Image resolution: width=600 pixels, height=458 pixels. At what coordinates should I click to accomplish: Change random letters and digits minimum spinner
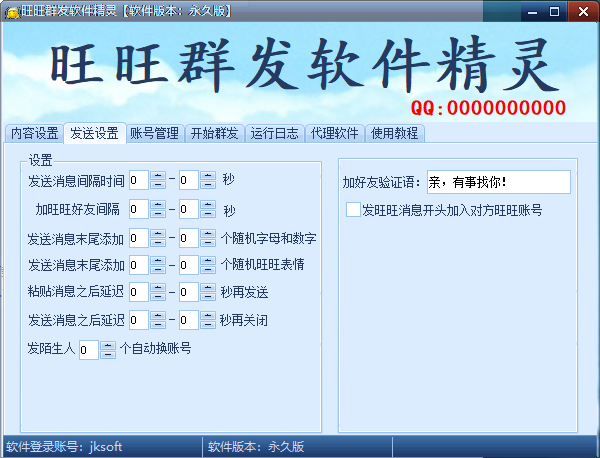pos(158,237)
